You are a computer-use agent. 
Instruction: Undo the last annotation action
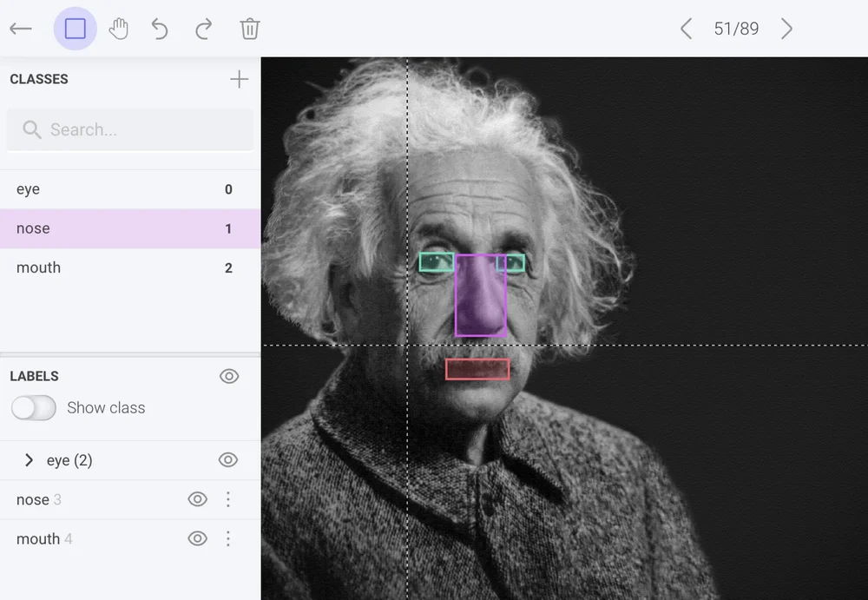click(160, 29)
